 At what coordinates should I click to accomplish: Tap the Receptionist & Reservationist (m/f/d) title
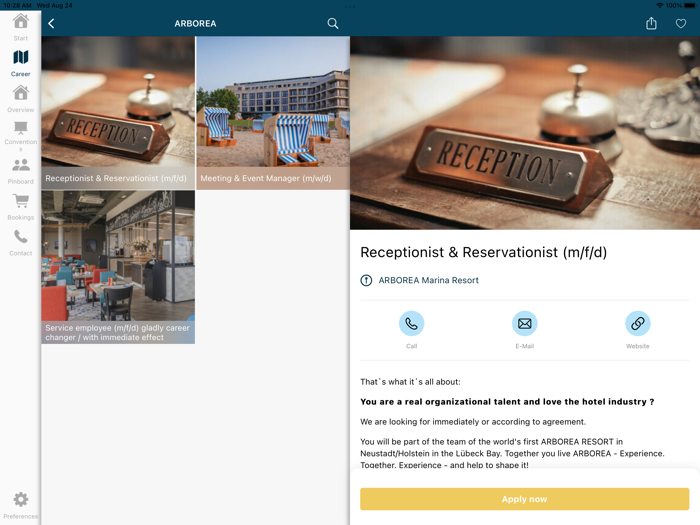pos(483,252)
